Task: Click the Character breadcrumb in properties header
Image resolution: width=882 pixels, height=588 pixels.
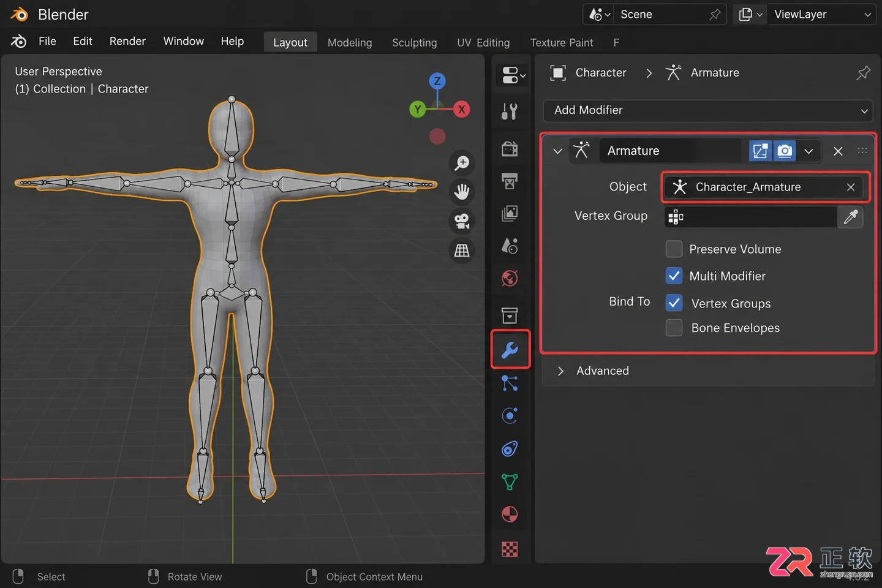Action: pyautogui.click(x=601, y=73)
